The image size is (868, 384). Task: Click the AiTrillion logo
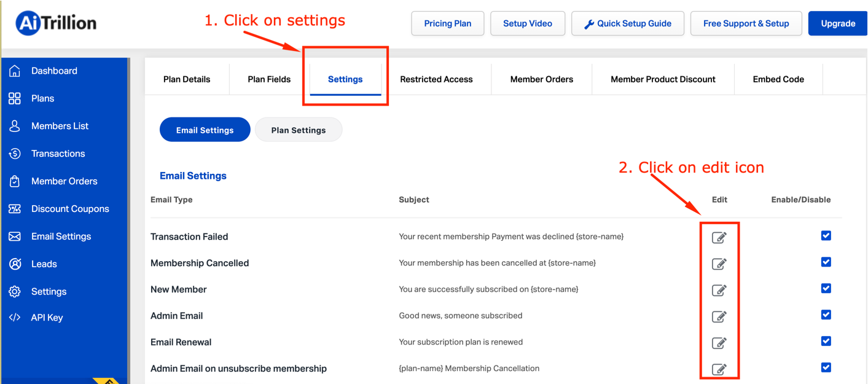(x=56, y=23)
